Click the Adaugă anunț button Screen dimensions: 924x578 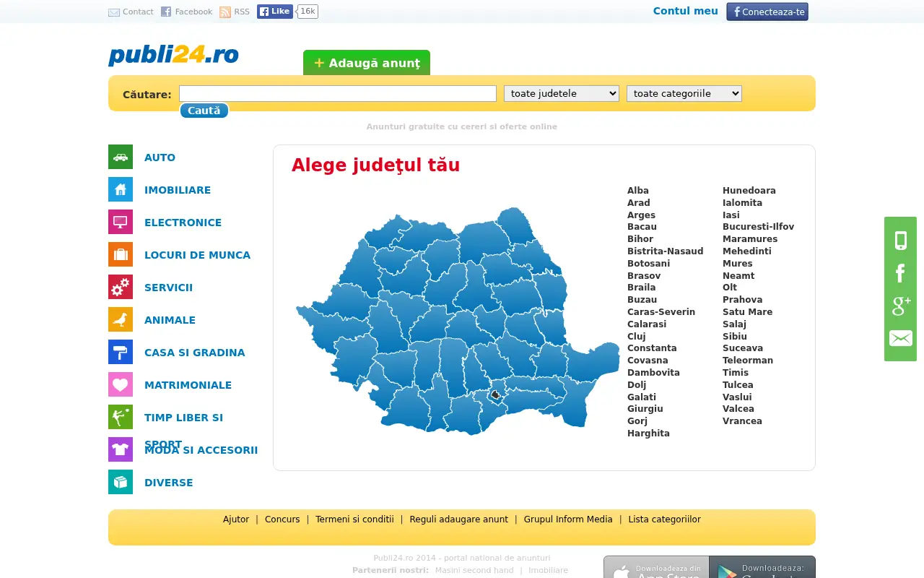point(367,63)
